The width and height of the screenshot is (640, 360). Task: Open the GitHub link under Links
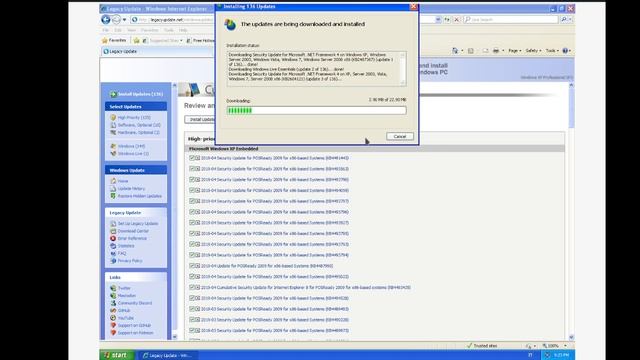(124, 311)
